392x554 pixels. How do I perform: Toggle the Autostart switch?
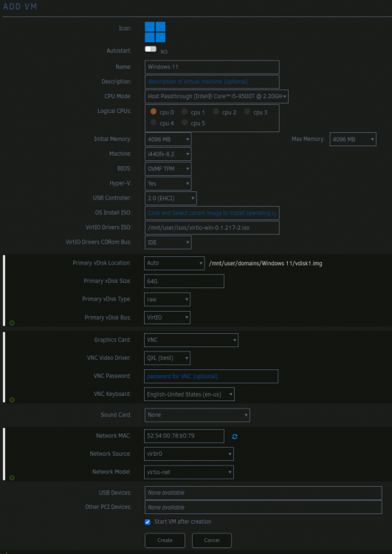click(x=151, y=49)
